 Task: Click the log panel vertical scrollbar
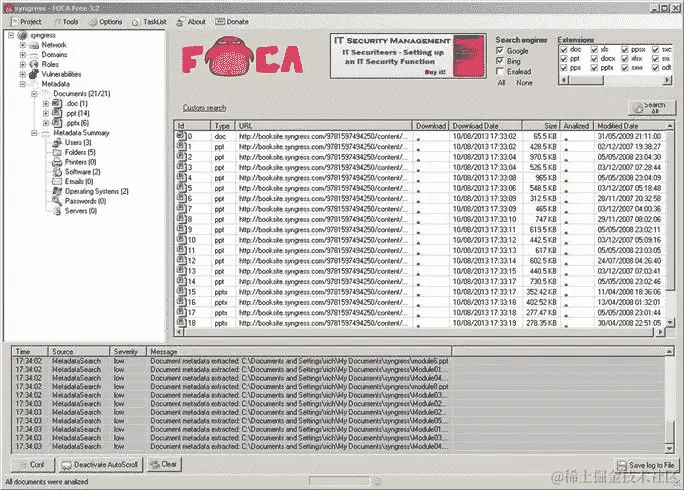(670, 400)
